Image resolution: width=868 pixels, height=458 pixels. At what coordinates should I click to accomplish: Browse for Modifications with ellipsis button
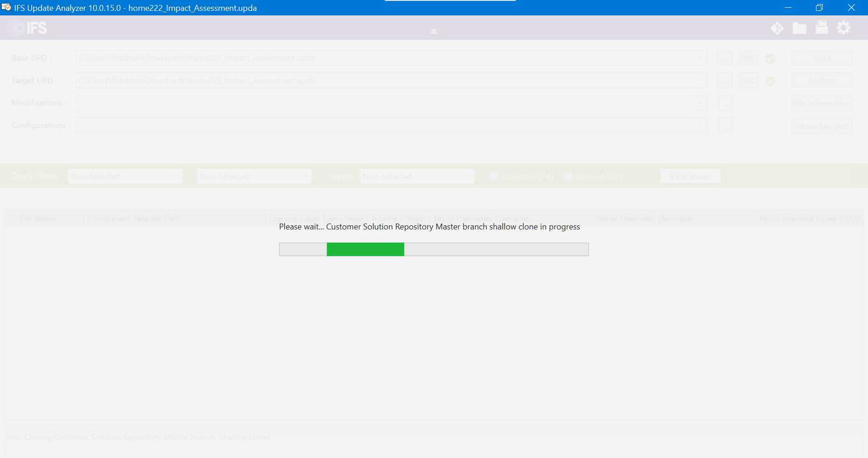[x=726, y=103]
